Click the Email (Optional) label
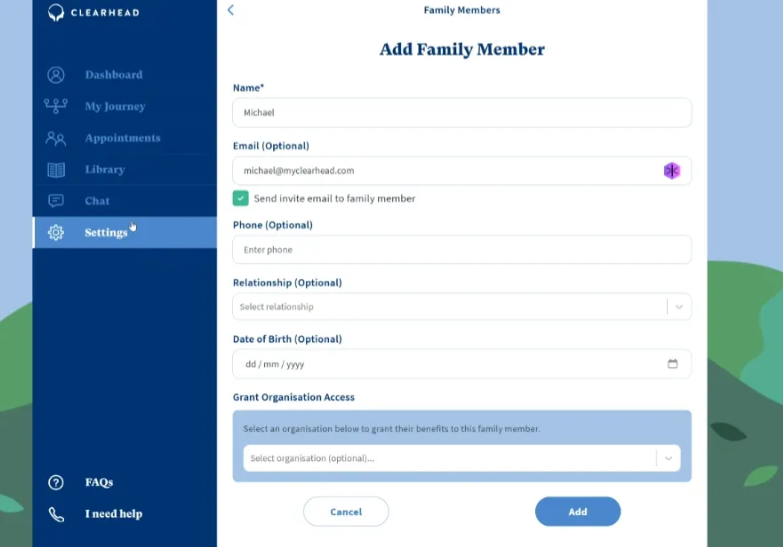 (271, 146)
